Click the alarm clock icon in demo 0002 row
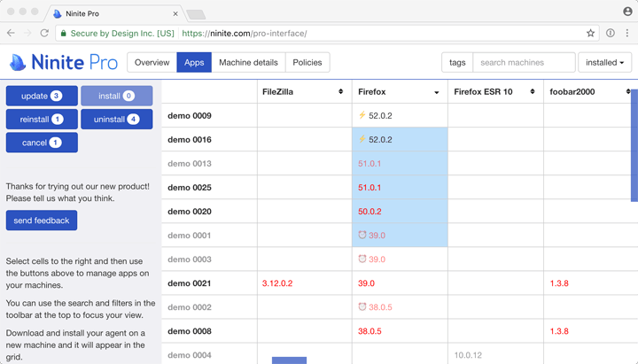Screen dimensions: 638x364 [362, 306]
